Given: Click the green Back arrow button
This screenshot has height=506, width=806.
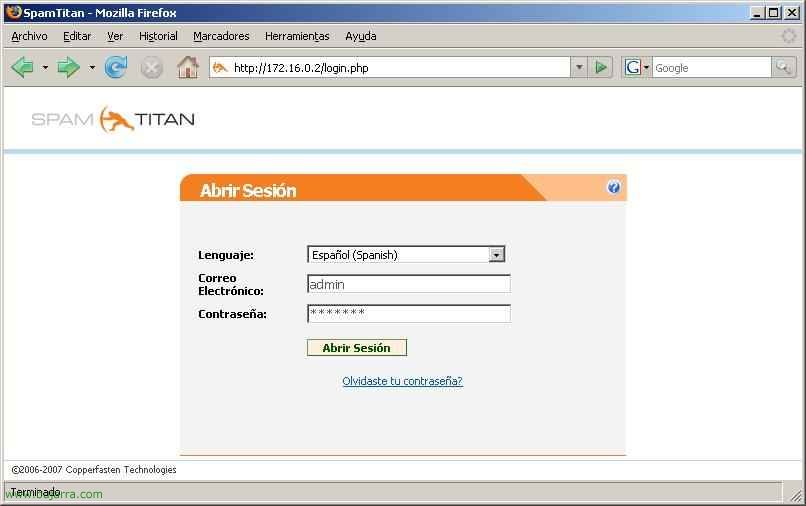Looking at the screenshot, I should pyautogui.click(x=22, y=67).
